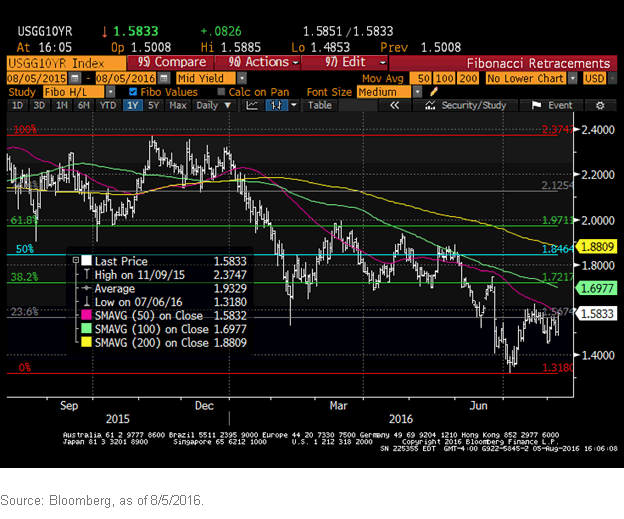This screenshot has height=519, width=624.
Task: Click white 1.5833 last price label
Action: pyautogui.click(x=597, y=313)
